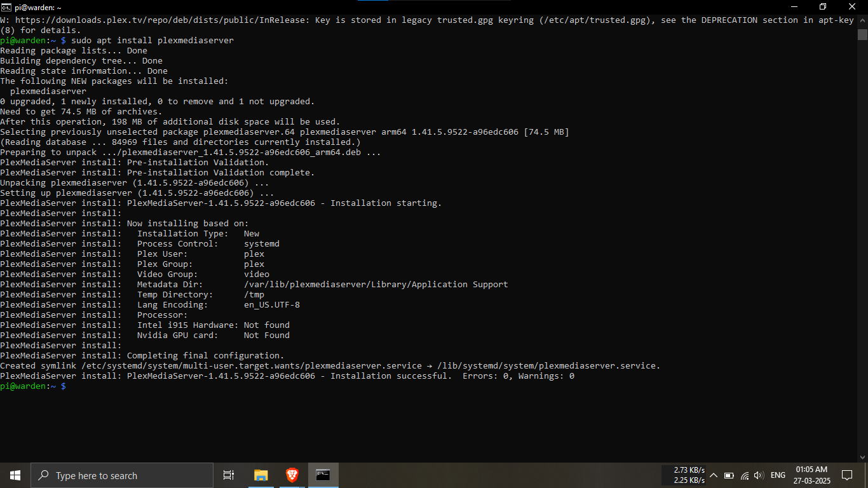Click the Type here to search field
This screenshot has width=868, height=488.
pos(121,475)
